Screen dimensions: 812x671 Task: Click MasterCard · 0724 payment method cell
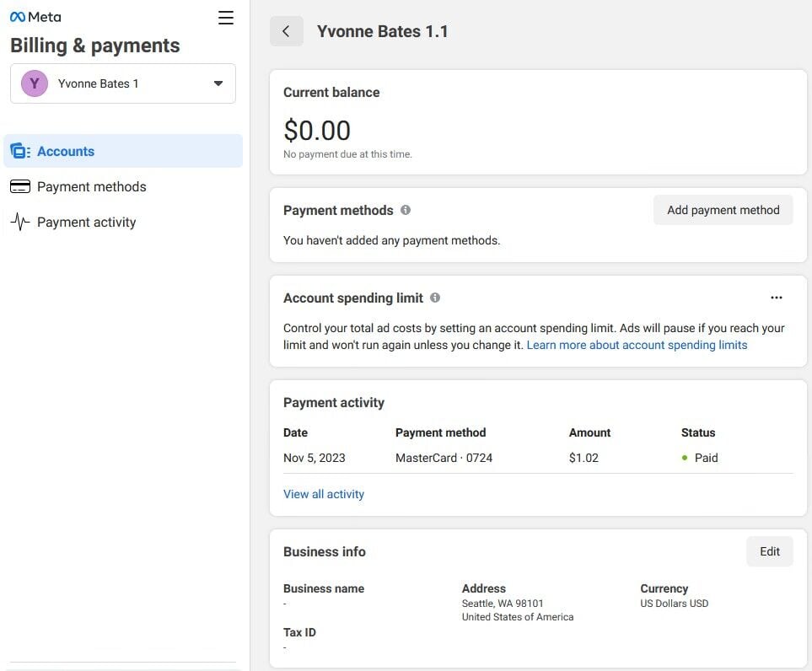pos(444,458)
